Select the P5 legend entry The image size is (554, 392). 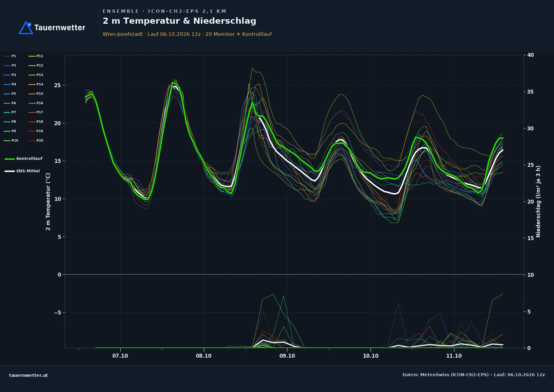coord(10,94)
